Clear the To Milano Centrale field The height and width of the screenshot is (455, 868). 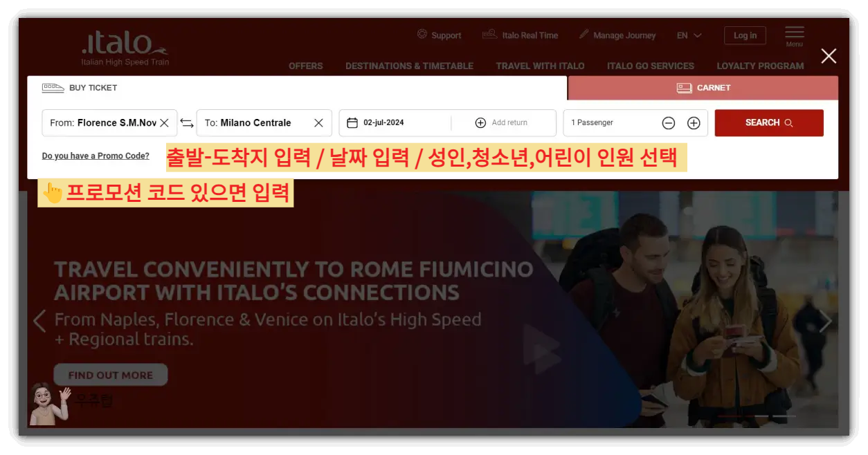click(318, 122)
